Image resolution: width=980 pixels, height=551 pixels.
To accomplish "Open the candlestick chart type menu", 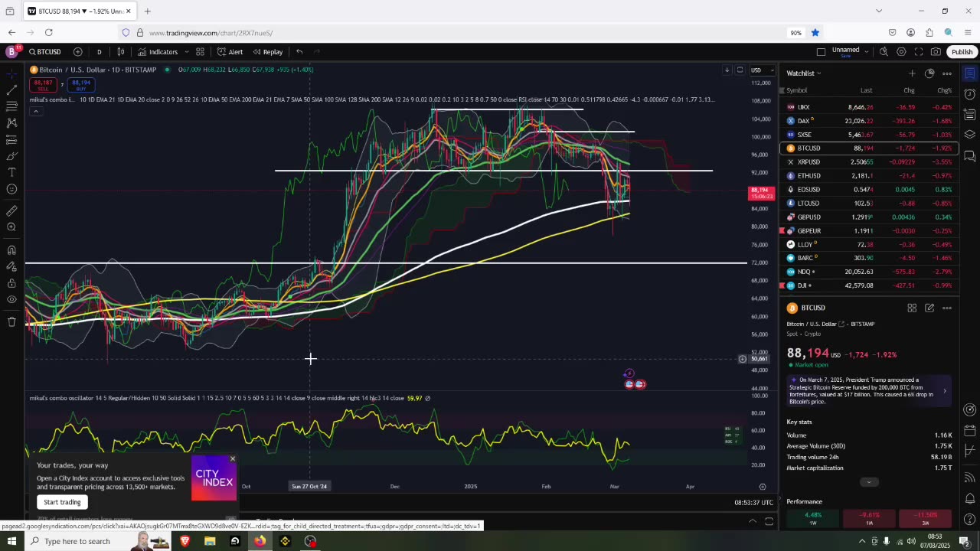I will coord(121,52).
